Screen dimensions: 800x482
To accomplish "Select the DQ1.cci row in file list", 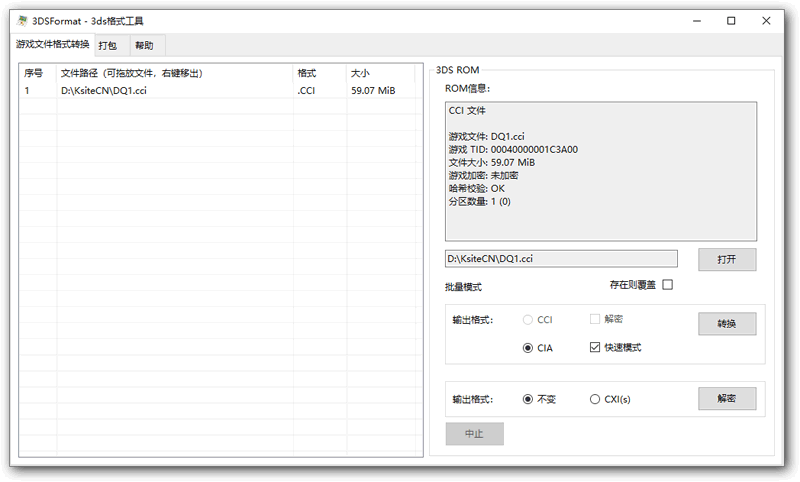I will pyautogui.click(x=150, y=90).
